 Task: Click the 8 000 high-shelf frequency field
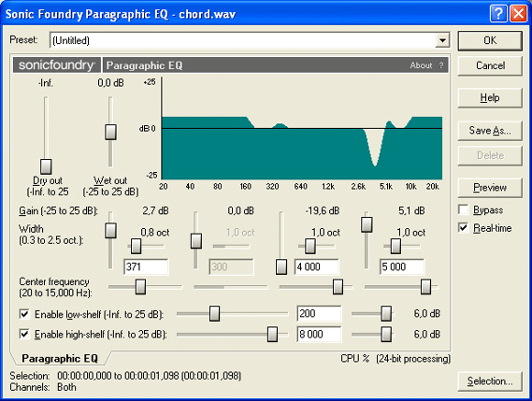(319, 335)
